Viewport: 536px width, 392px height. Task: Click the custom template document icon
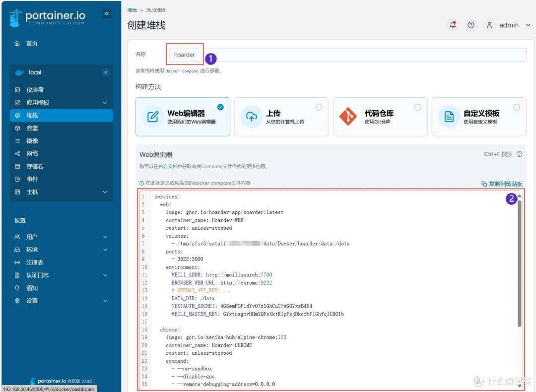pos(449,117)
